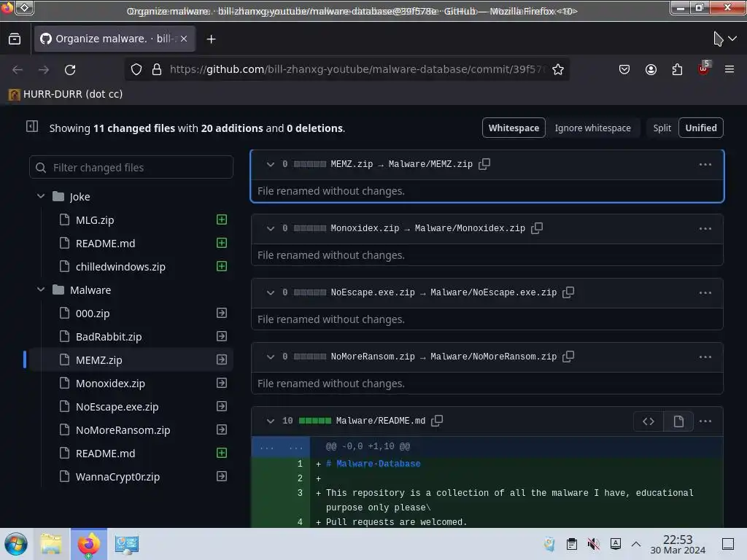The image size is (747, 560).
Task: Show hidden tray icons chevron
Action: point(636,544)
